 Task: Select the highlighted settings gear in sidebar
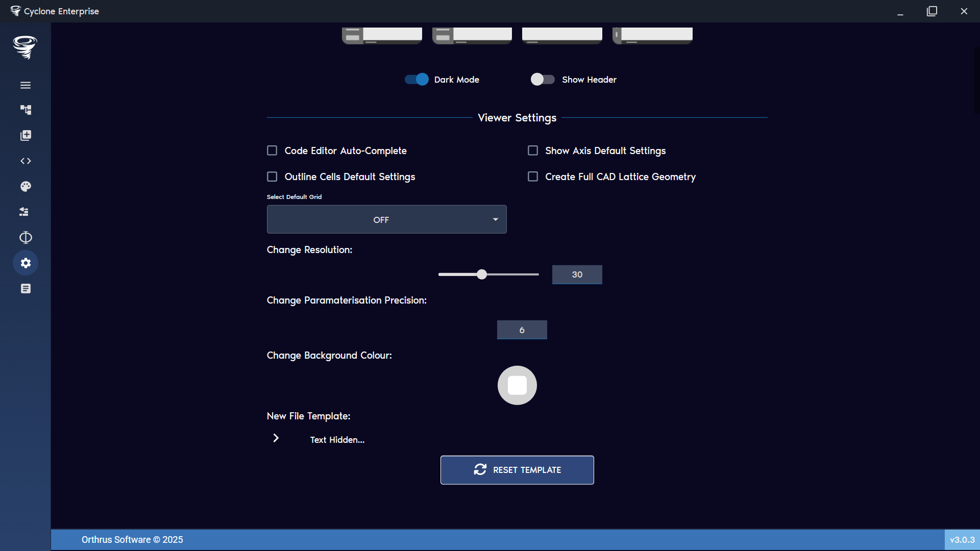point(26,263)
